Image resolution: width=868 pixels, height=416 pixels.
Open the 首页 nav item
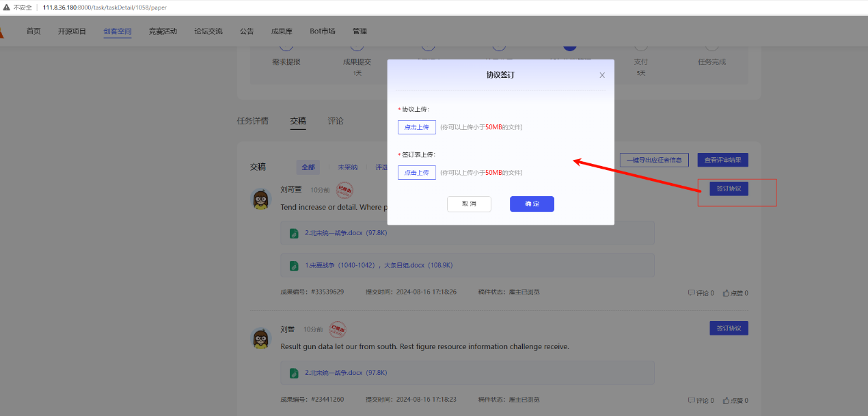point(33,31)
